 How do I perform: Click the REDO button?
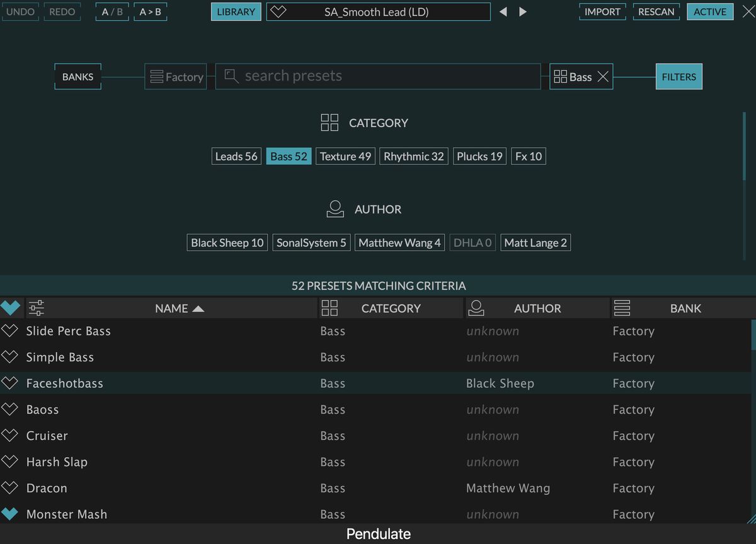coord(62,12)
